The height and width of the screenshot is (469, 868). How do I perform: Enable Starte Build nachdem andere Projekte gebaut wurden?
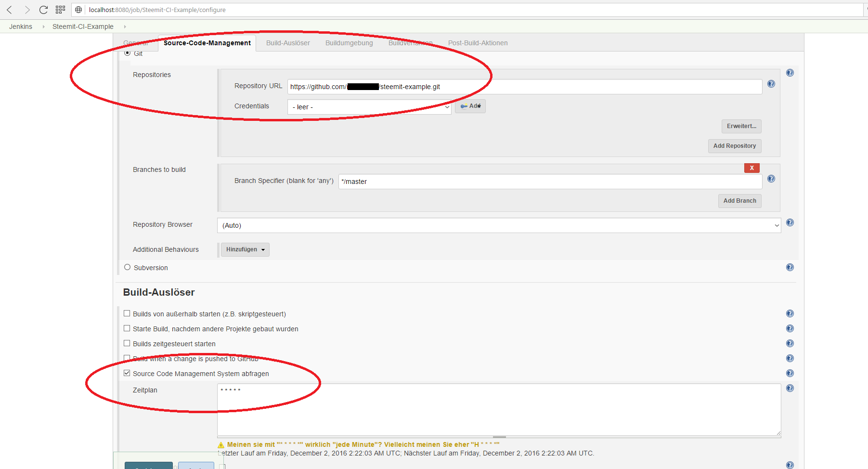point(127,328)
